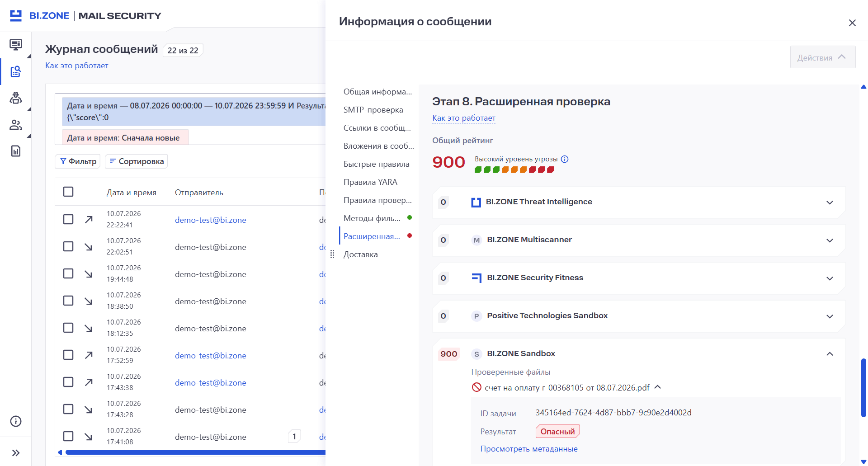Open Как это работает link under Журнал сообщений
The height and width of the screenshot is (466, 868).
pos(77,66)
